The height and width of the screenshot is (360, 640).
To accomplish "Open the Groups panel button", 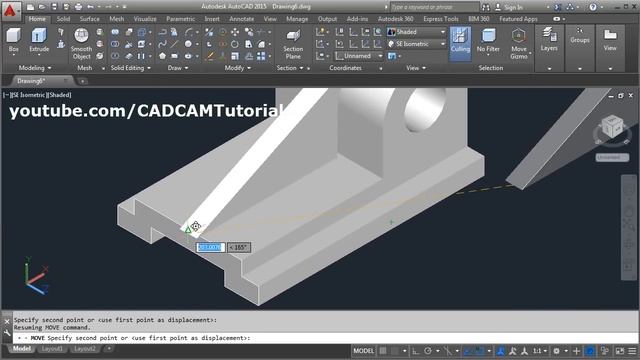I will click(580, 36).
